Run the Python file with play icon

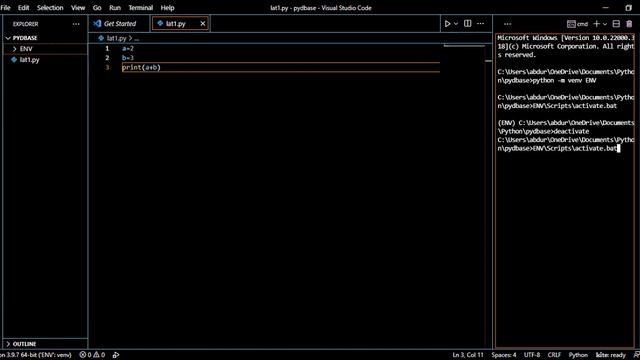coord(447,24)
